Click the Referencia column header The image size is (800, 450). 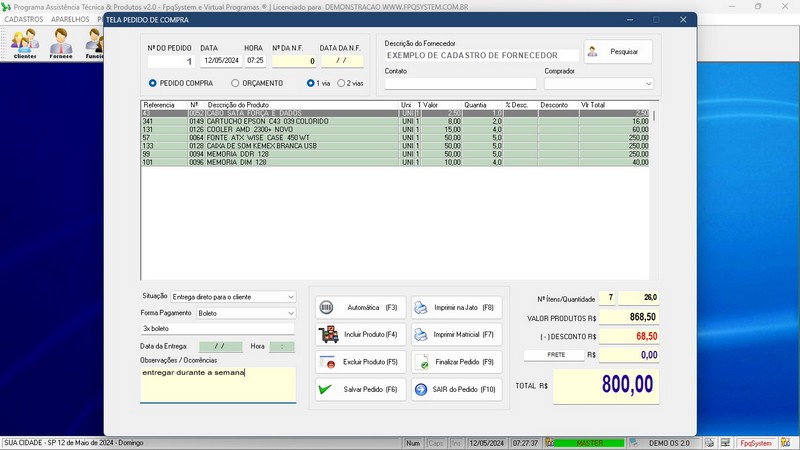click(164, 105)
